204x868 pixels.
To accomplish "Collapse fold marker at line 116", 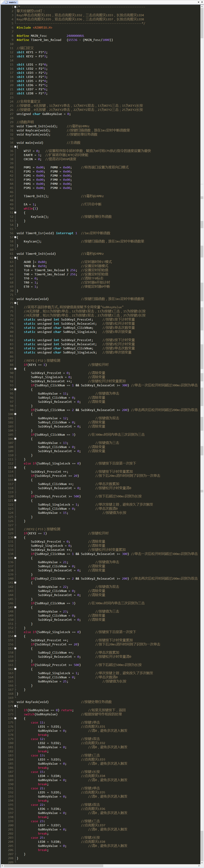I will coord(15,480).
